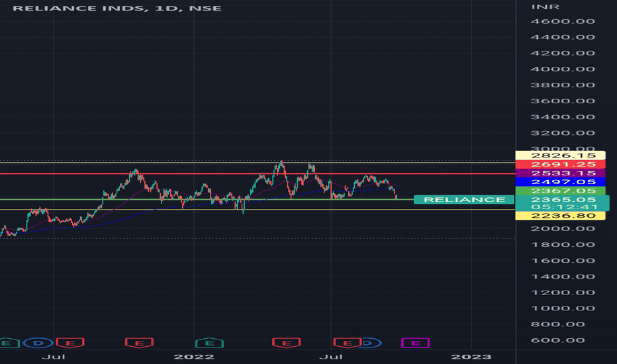Click the 4600.00 price axis tick

(x=563, y=21)
